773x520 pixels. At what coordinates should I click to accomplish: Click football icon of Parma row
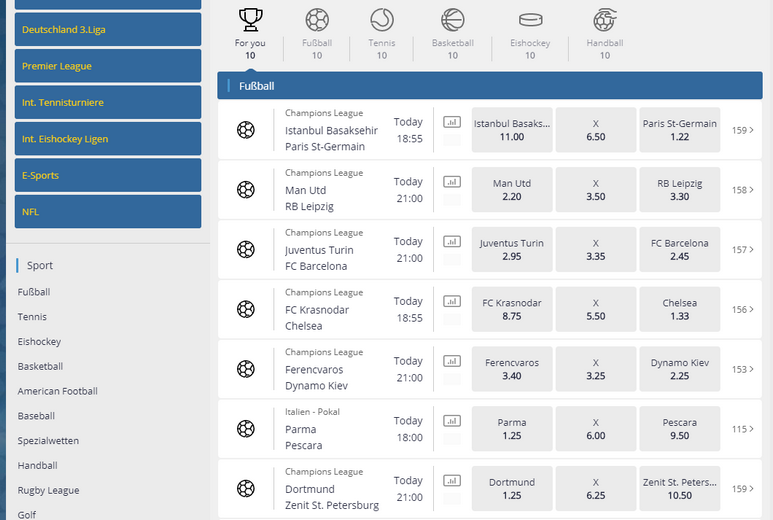[x=246, y=429]
